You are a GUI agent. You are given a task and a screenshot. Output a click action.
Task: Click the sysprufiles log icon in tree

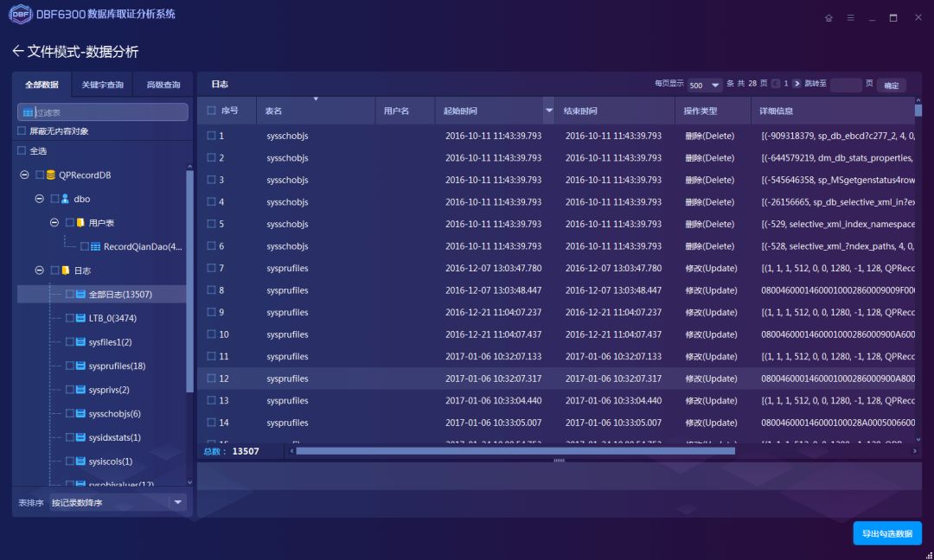tap(80, 366)
